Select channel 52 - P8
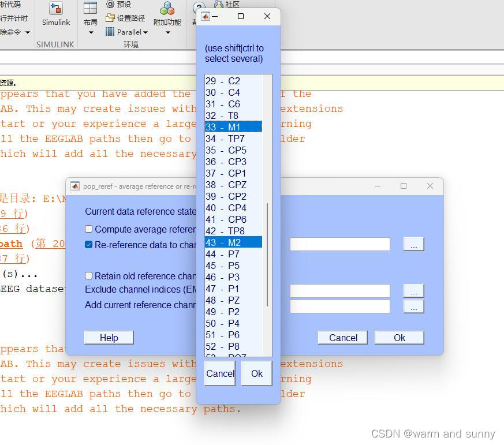The height and width of the screenshot is (445, 504). coord(234,346)
